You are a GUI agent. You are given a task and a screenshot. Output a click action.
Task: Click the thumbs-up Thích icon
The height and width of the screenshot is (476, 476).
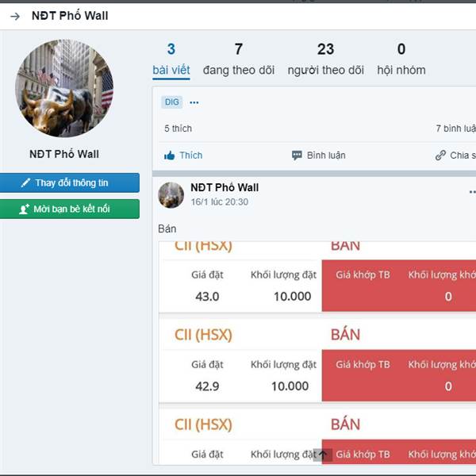click(170, 155)
